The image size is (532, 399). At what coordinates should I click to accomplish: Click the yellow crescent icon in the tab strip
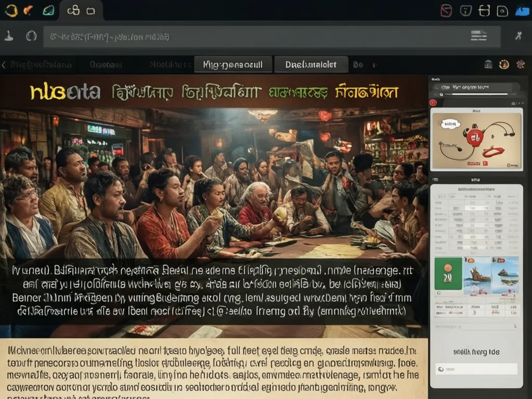[11, 10]
